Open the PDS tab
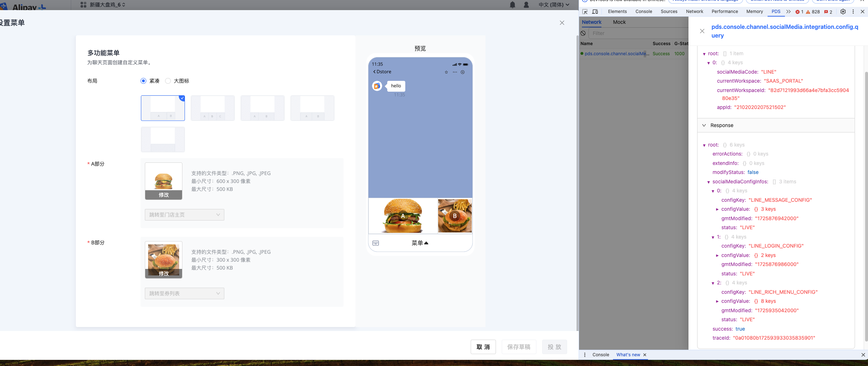This screenshot has height=366, width=868. coord(776,12)
